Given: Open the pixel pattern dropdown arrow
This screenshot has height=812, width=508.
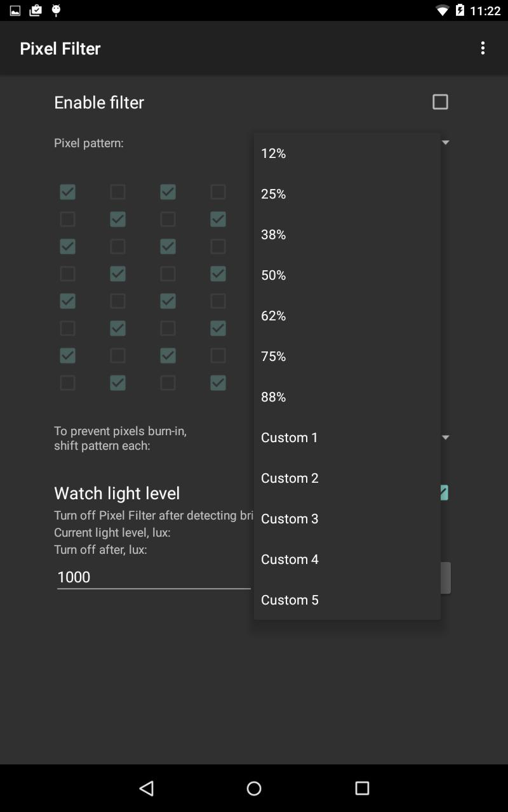Looking at the screenshot, I should click(445, 142).
